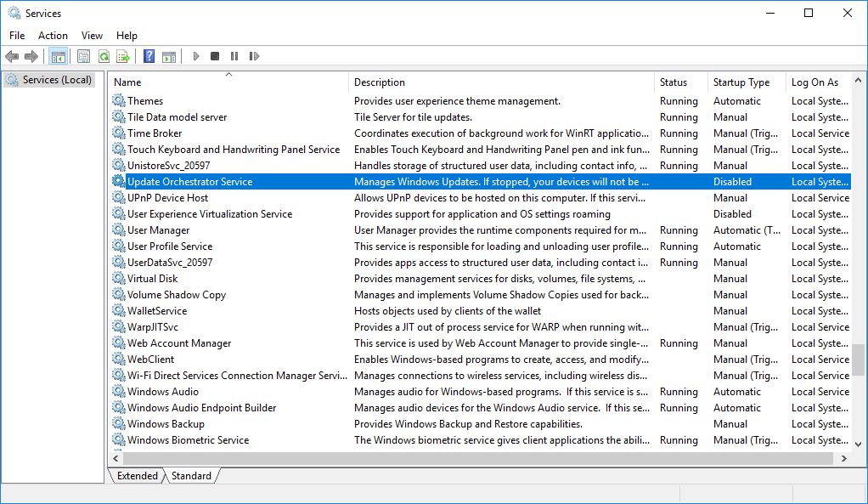Click the gear icon beside Windows Audio
Screen dimensions: 868x504
click(119, 392)
